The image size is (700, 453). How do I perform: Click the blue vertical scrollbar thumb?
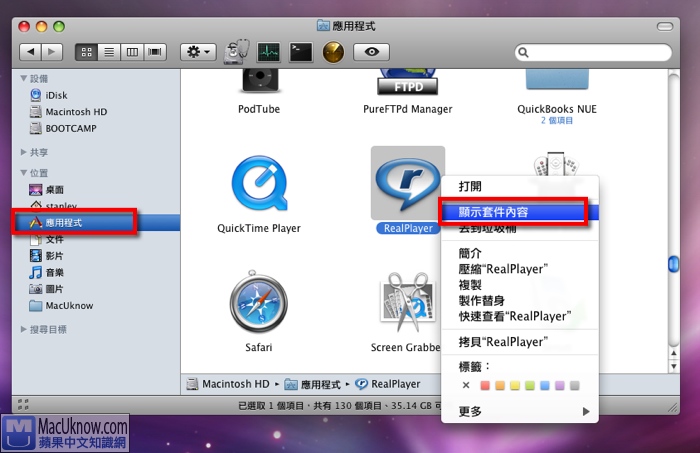click(674, 264)
